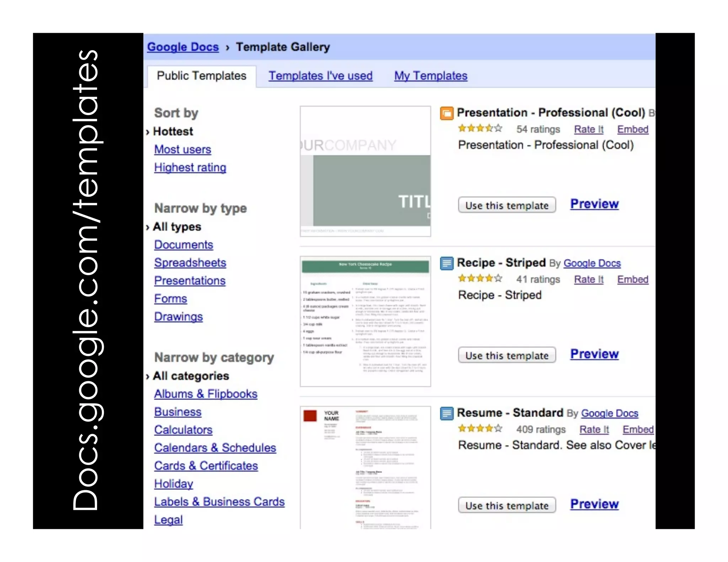Viewport: 728px width, 562px height.
Task: Narrow template type to Spreadsheets
Action: tap(190, 263)
